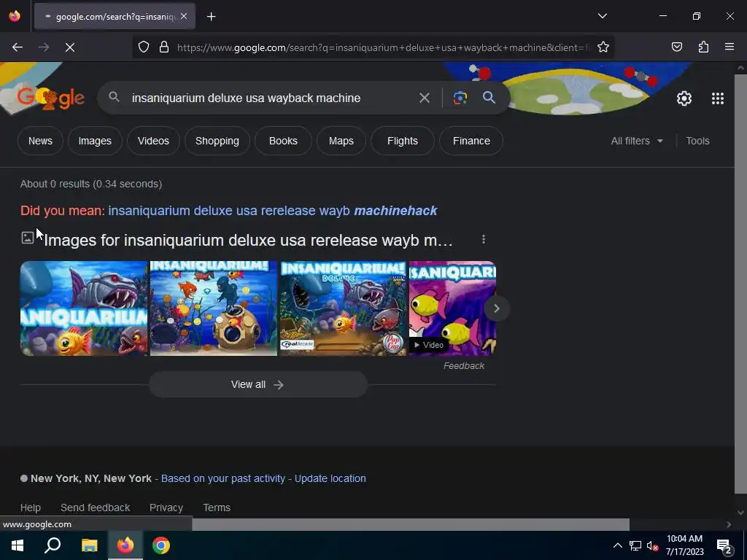Open a new browser tab
The height and width of the screenshot is (560, 747).
click(x=211, y=17)
